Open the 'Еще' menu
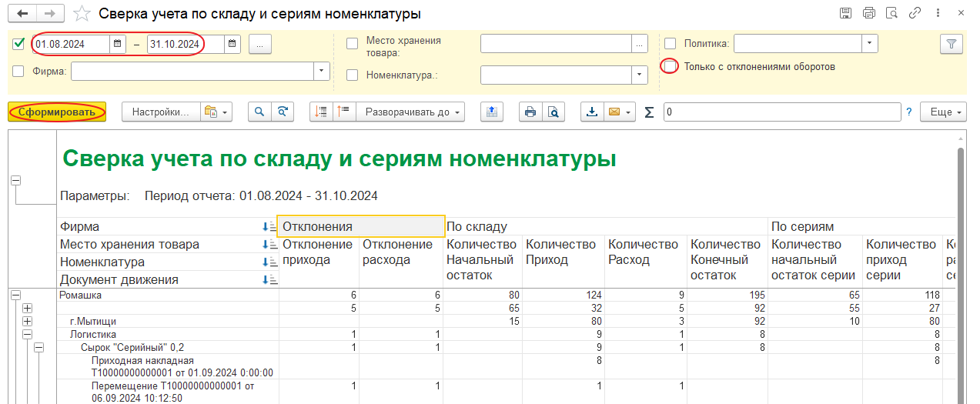Viewport: 980px width, 404px height. tap(946, 112)
